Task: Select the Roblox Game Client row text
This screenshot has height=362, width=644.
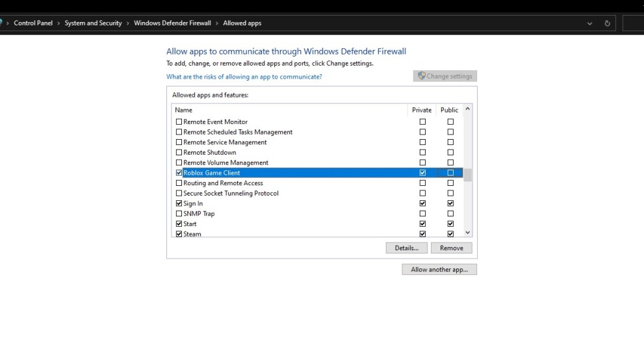Action: [211, 173]
